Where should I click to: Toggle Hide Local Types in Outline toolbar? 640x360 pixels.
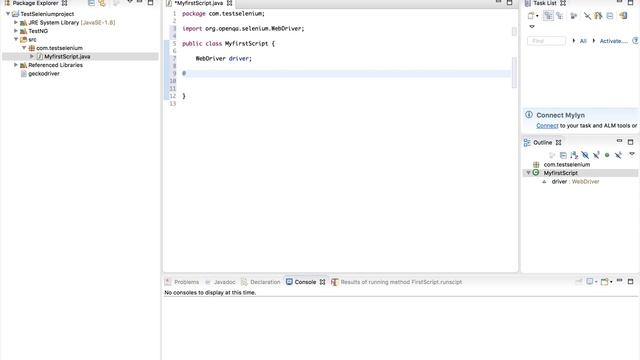tap(618, 155)
